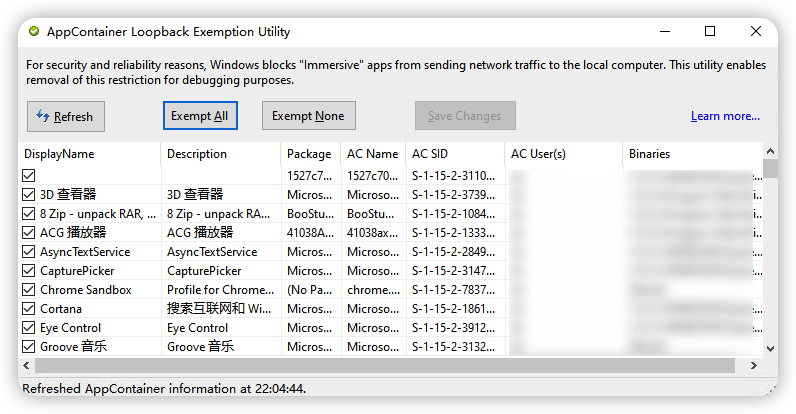Click the Exempt All button
The height and width of the screenshot is (414, 796).
tap(199, 116)
